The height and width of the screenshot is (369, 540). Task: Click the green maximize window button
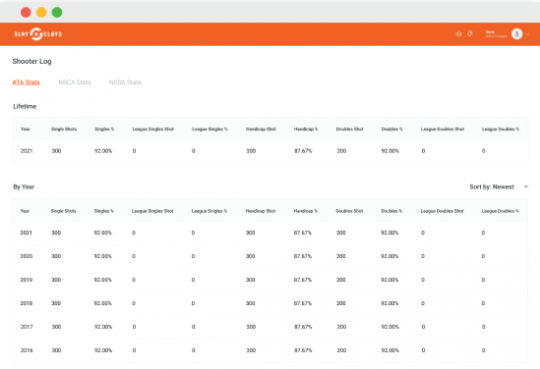click(57, 12)
